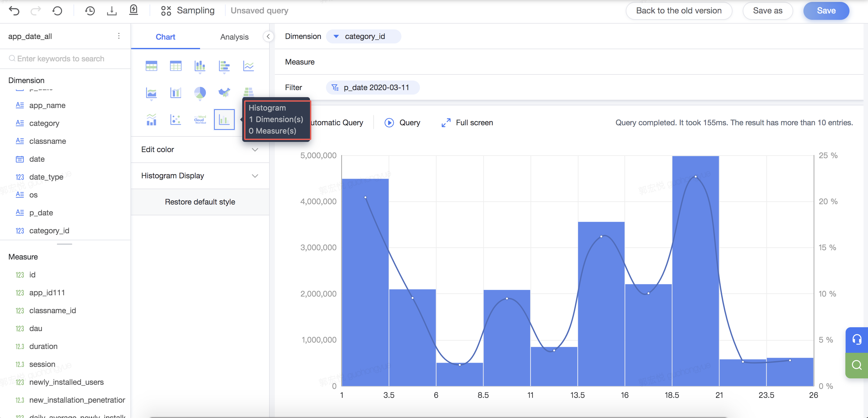Click the keyword search input field
Viewport: 868px width, 418px height.
[66, 58]
